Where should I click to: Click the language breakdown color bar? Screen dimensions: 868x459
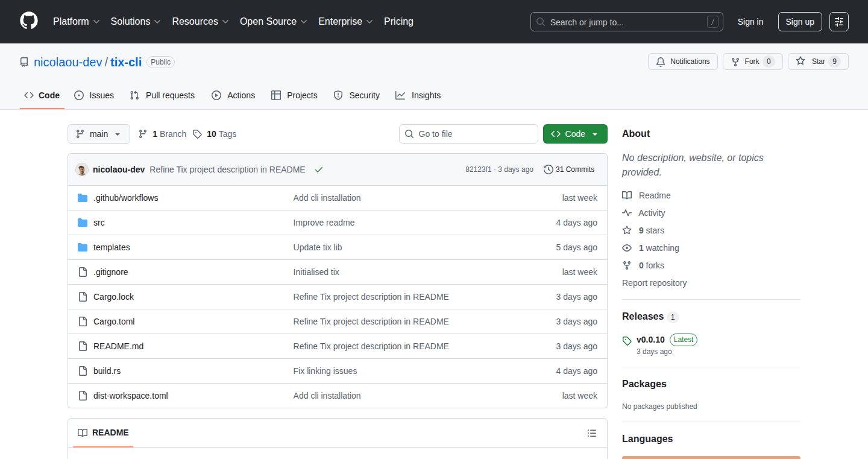click(711, 457)
